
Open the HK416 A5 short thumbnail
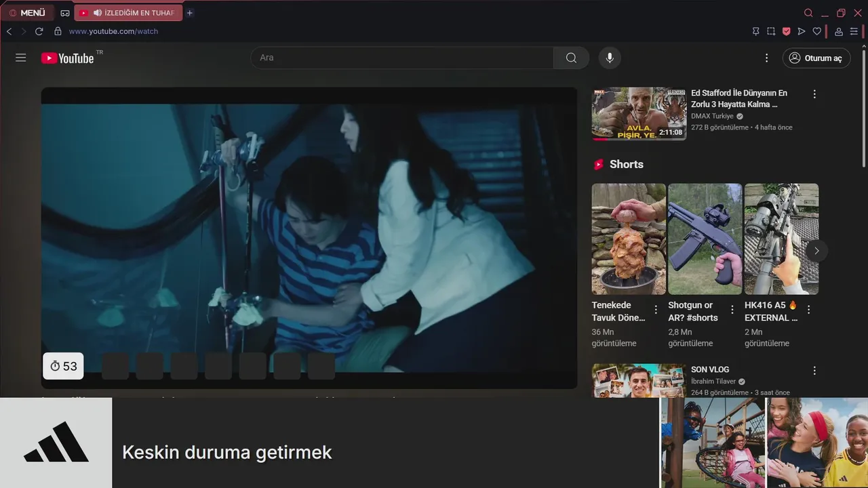pyautogui.click(x=781, y=239)
